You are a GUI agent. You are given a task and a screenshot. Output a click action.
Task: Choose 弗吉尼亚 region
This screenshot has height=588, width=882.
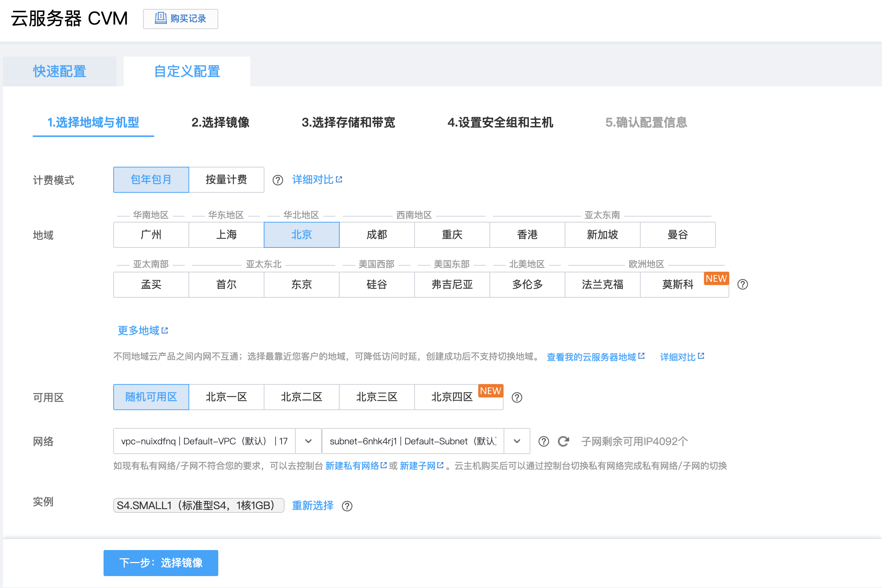point(452,285)
